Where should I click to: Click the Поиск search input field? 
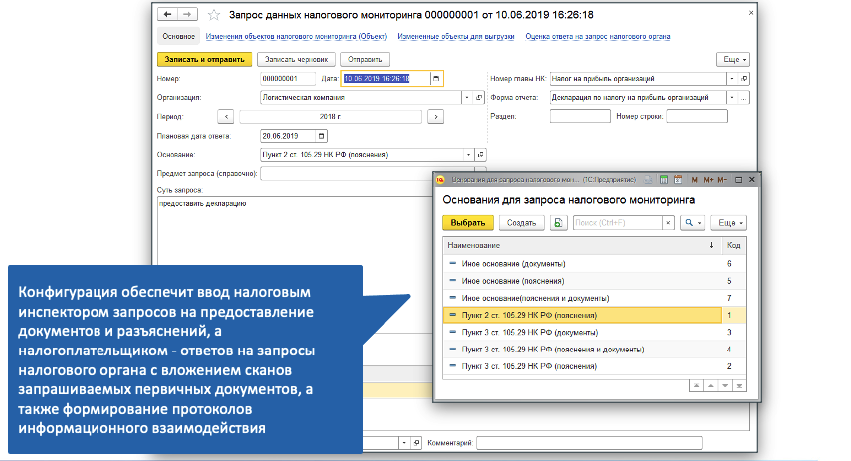(612, 223)
